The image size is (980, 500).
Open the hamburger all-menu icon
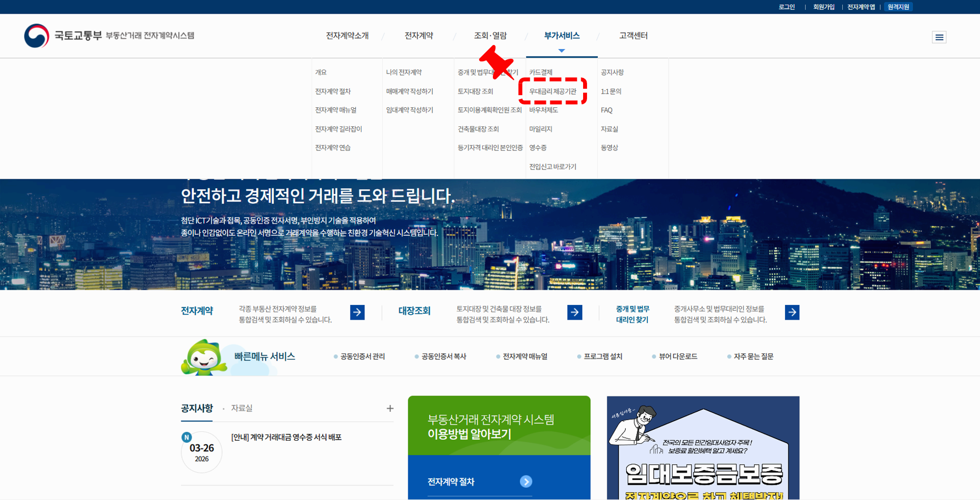(x=939, y=37)
